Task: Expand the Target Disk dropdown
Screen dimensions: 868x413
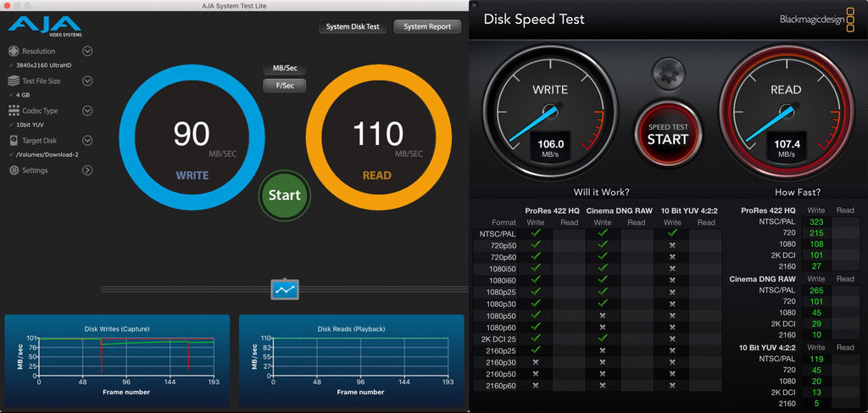Action: tap(87, 141)
